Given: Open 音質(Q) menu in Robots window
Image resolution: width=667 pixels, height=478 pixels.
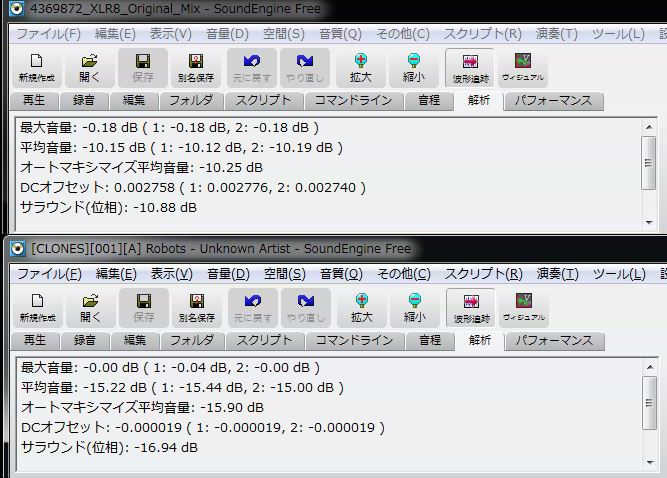Looking at the screenshot, I should 341,274.
